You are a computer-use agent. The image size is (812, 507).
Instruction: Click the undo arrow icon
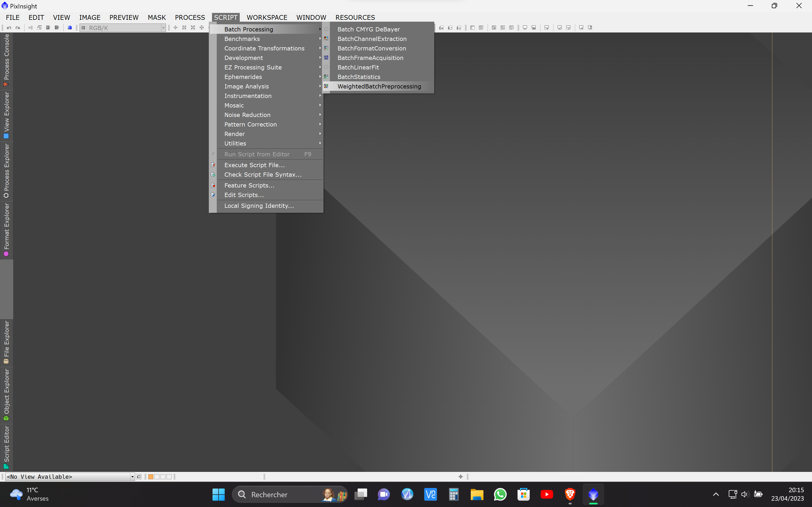[x=9, y=28]
